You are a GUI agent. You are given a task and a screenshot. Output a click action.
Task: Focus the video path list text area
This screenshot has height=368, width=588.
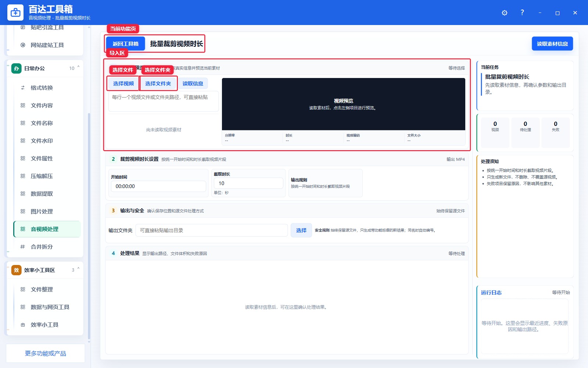[x=164, y=101]
